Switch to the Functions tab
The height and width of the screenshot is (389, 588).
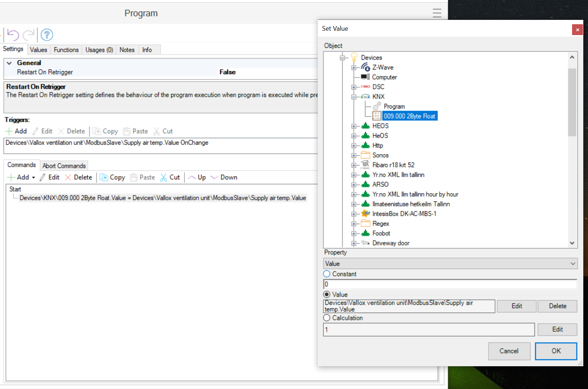66,50
